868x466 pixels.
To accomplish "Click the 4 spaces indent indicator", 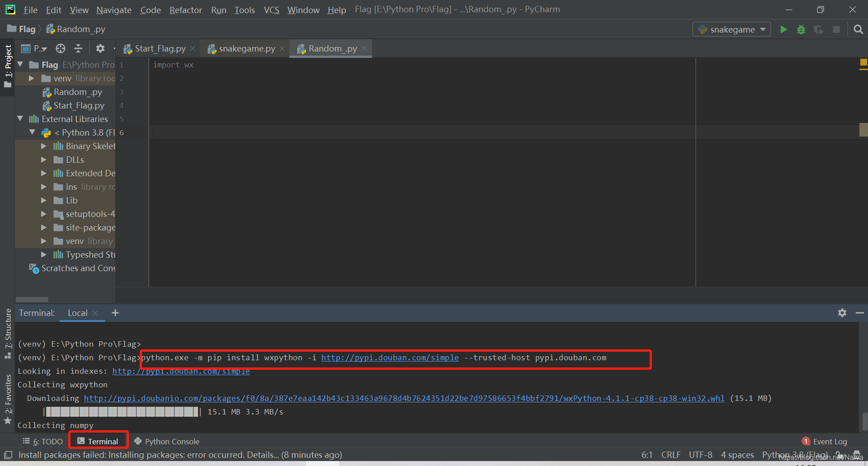I will 737,455.
